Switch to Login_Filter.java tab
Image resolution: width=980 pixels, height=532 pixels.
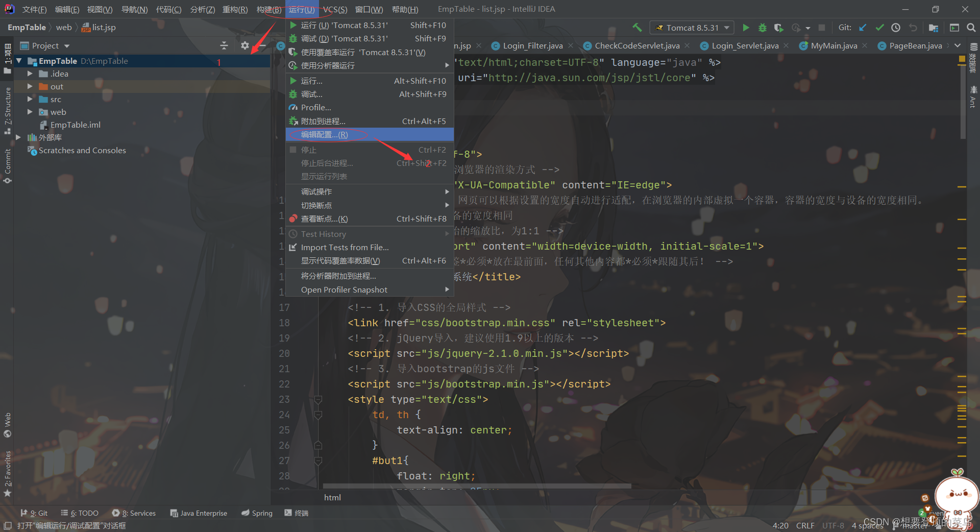click(x=532, y=46)
